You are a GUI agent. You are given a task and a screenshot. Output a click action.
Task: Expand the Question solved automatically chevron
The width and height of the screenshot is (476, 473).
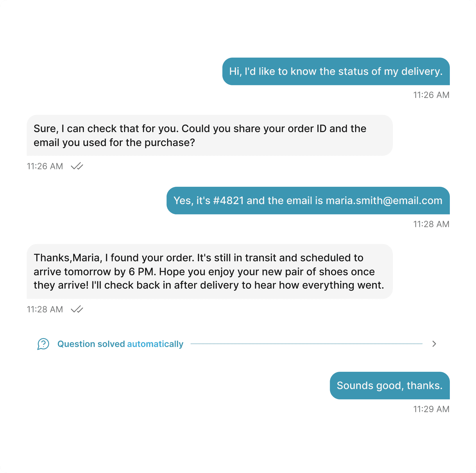pos(434,344)
